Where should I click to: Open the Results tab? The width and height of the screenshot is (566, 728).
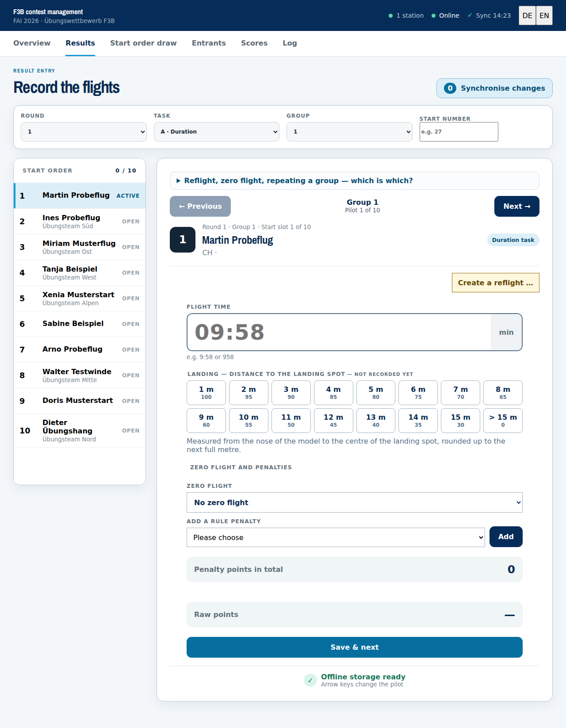80,43
